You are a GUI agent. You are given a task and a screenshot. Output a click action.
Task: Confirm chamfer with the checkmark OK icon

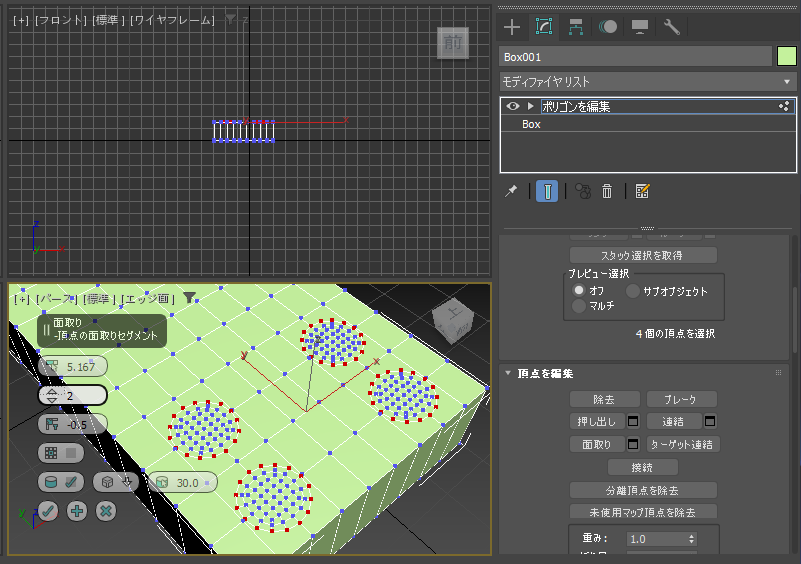(48, 511)
